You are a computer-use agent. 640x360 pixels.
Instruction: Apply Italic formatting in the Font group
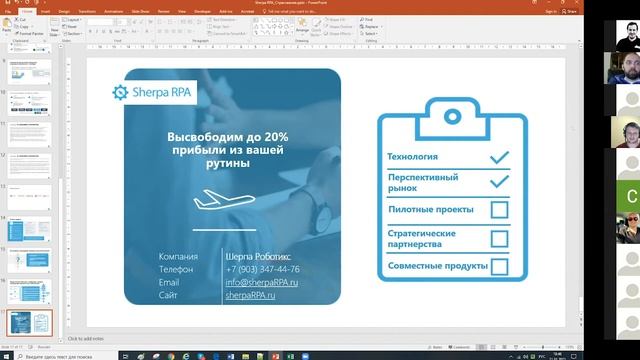97,31
